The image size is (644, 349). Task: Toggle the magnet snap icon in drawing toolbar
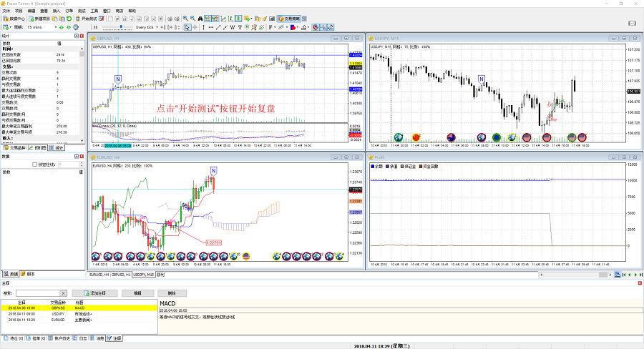pyautogui.click(x=316, y=27)
